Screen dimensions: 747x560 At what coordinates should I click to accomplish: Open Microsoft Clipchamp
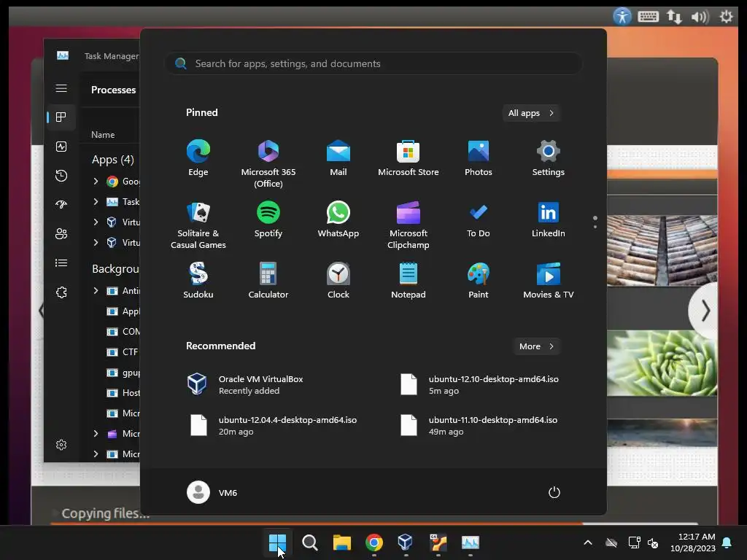click(x=409, y=225)
